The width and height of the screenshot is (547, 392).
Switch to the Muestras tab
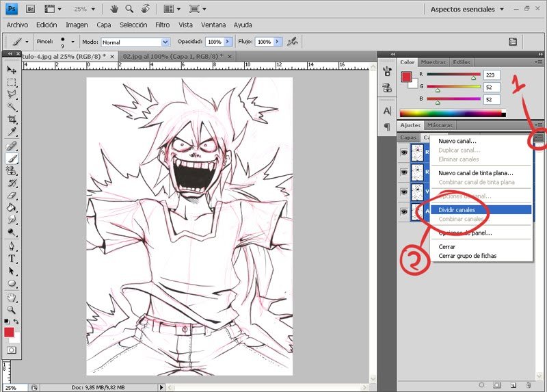(433, 62)
